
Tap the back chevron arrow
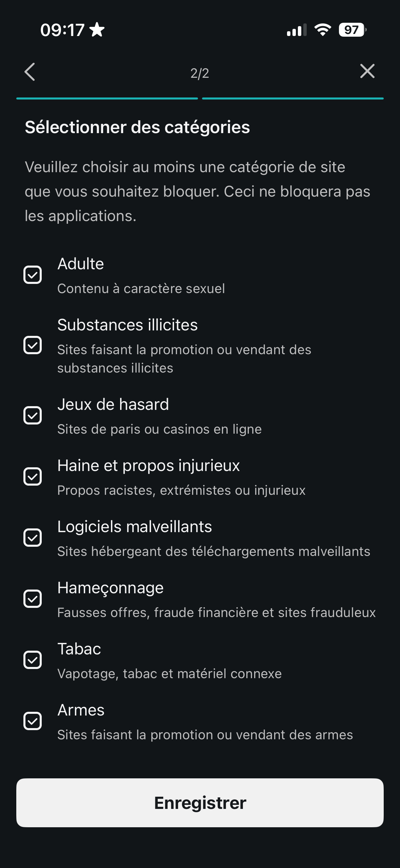pyautogui.click(x=30, y=72)
